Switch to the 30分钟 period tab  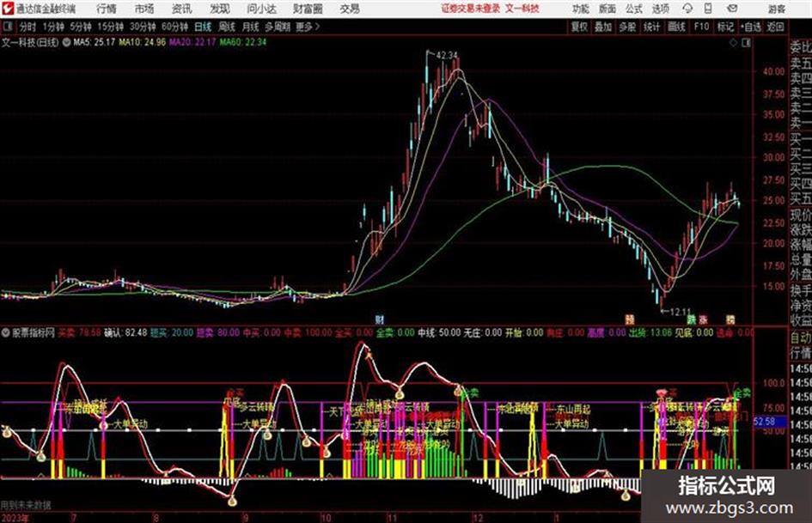click(x=143, y=27)
